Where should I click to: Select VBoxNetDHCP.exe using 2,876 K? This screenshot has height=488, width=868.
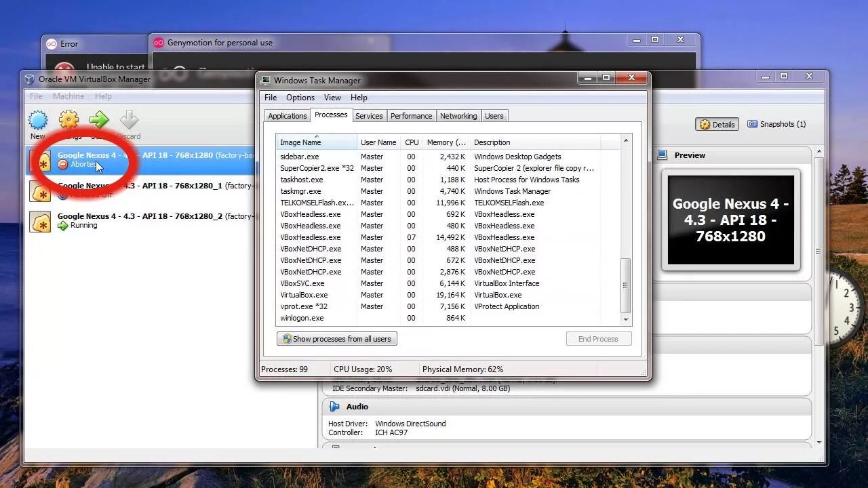coord(448,272)
